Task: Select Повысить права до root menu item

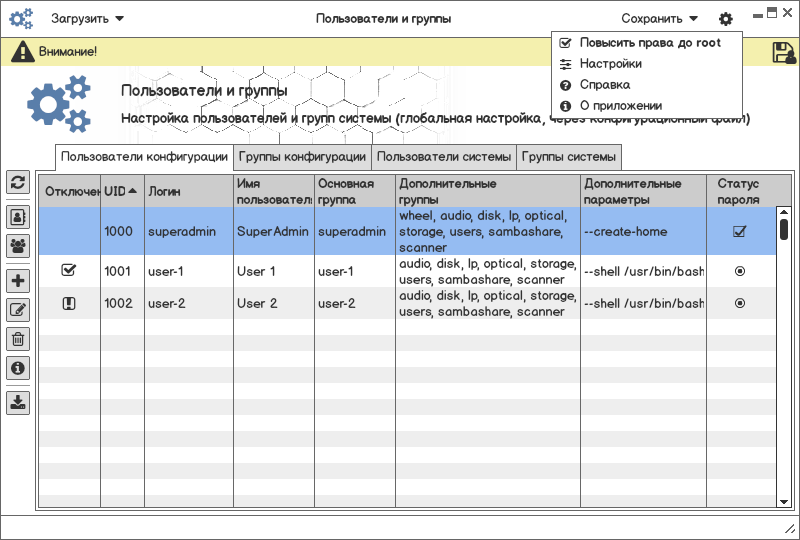Action: click(649, 43)
